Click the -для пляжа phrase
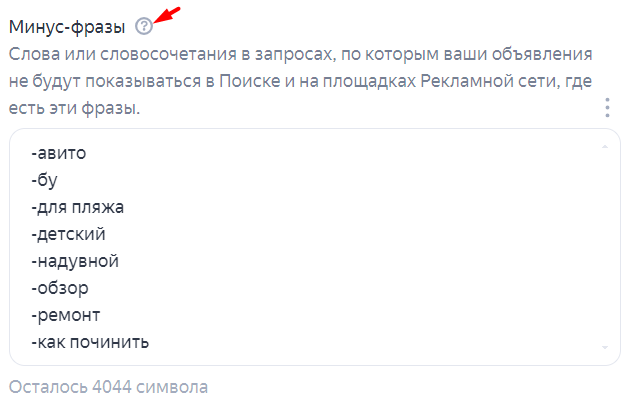 click(77, 207)
